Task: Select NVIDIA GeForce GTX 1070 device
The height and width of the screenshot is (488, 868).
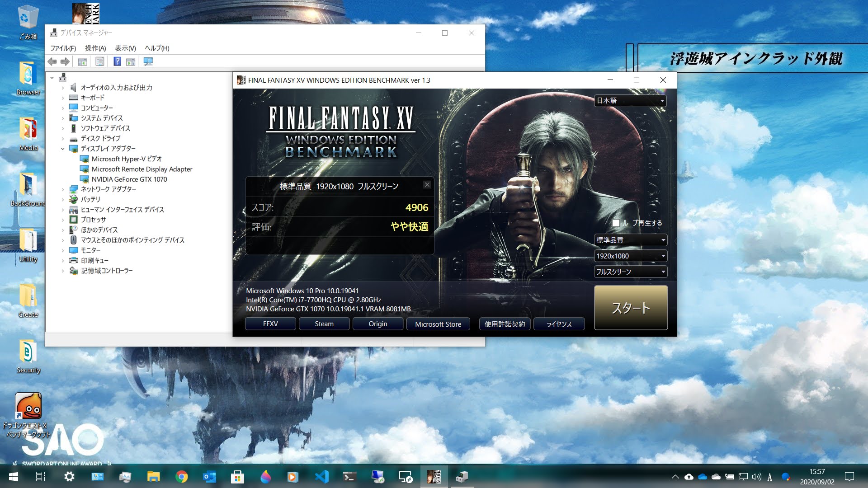Action: [129, 179]
